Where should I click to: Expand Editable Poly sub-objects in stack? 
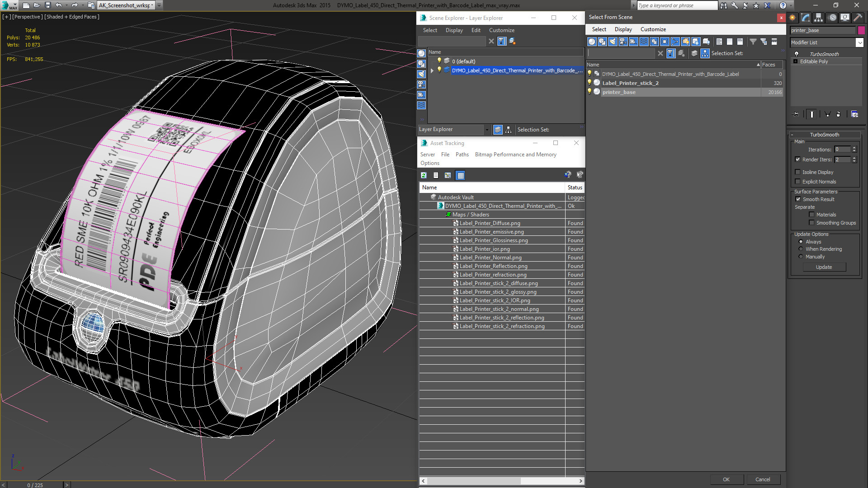(795, 61)
